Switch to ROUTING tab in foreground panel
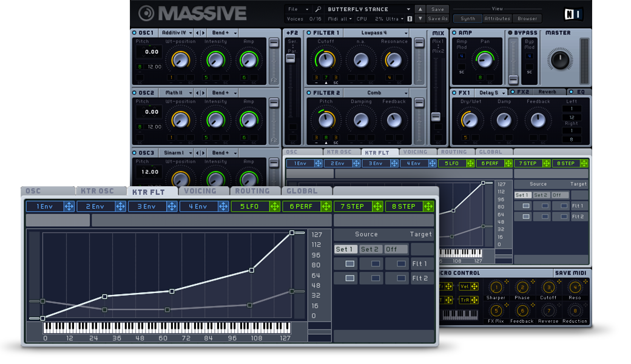This screenshot has width=631, height=364. click(x=255, y=191)
